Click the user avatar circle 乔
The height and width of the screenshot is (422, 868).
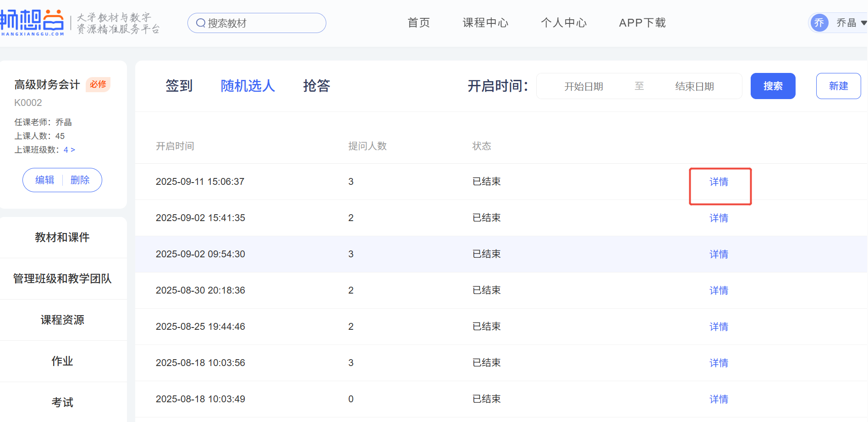819,22
